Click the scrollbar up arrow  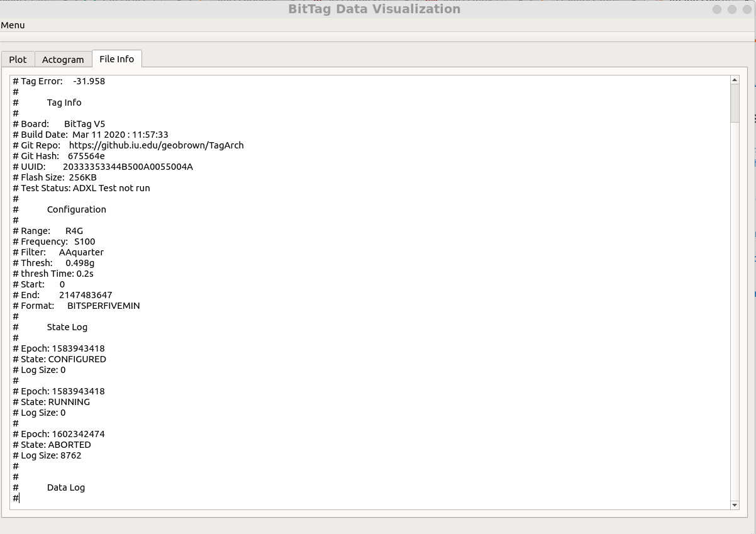[734, 80]
